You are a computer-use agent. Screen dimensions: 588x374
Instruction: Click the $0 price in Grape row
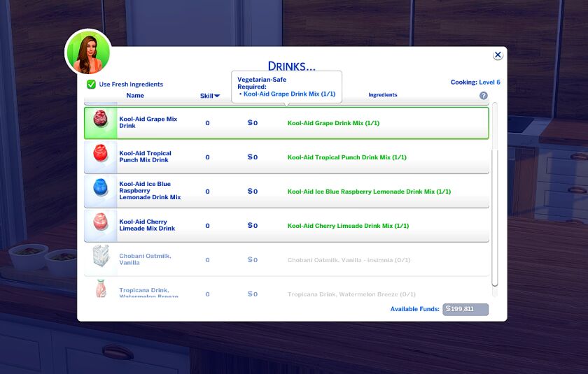click(x=253, y=123)
